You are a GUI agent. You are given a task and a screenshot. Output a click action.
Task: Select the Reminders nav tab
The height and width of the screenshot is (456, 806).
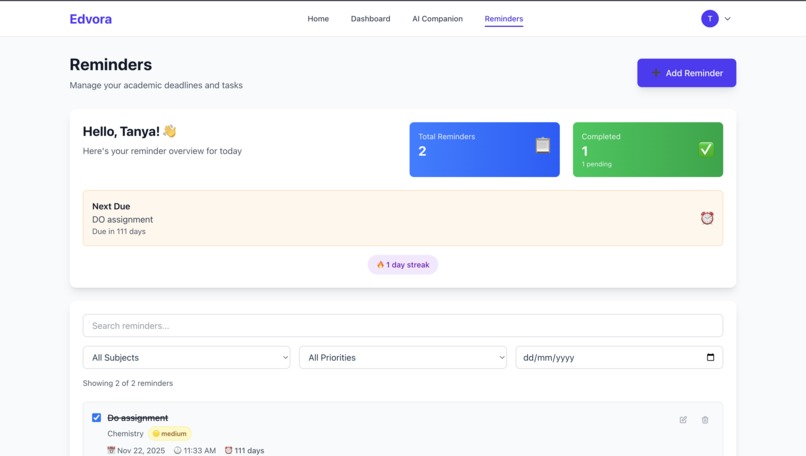pos(504,19)
